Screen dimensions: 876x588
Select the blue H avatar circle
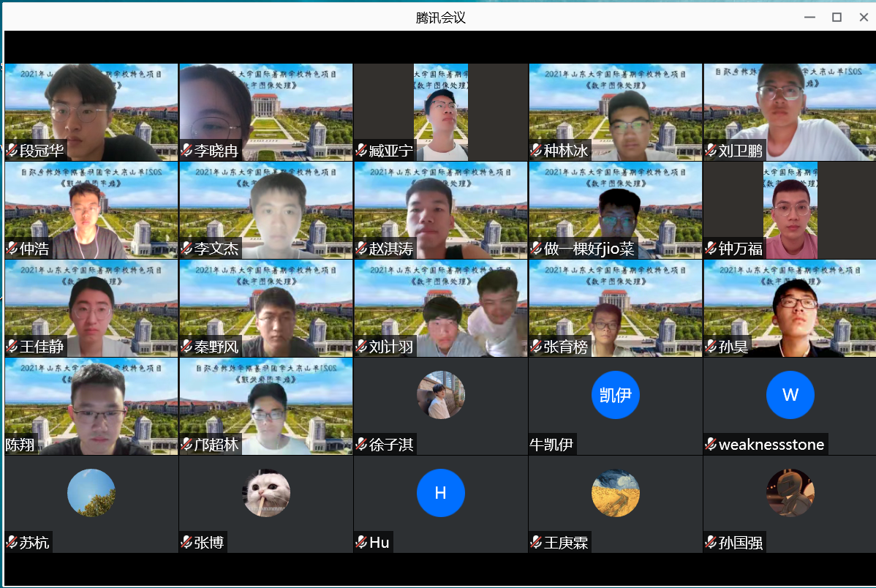pyautogui.click(x=441, y=493)
